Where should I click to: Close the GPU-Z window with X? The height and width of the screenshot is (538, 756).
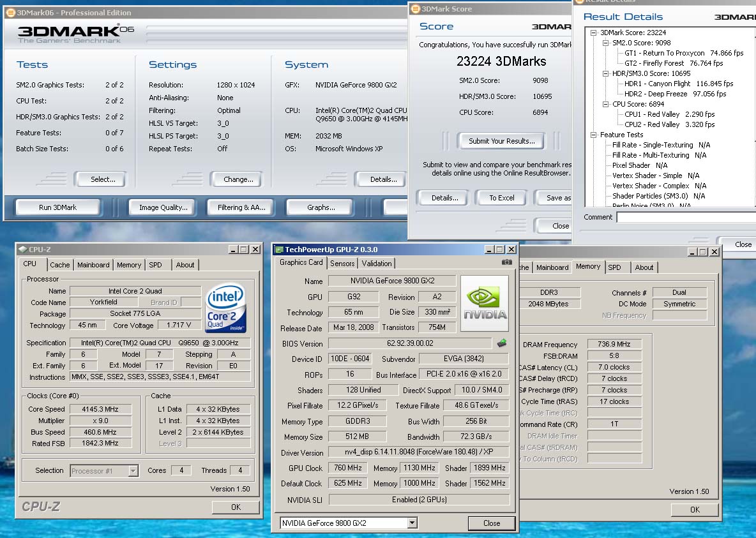511,250
